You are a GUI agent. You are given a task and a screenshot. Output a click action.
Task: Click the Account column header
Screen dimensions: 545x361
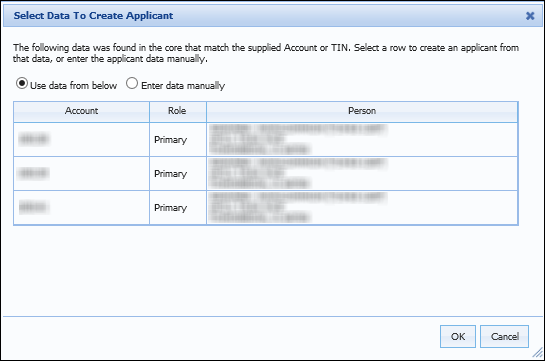(81, 111)
